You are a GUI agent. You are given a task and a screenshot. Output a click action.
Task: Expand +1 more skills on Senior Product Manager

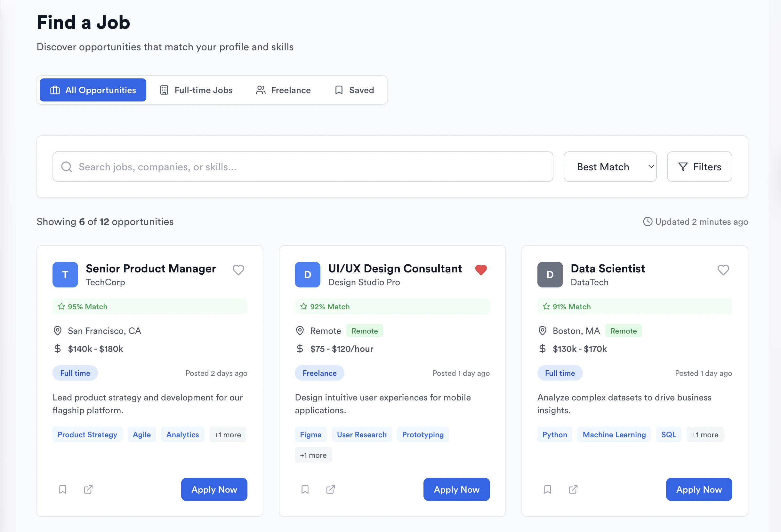228,434
